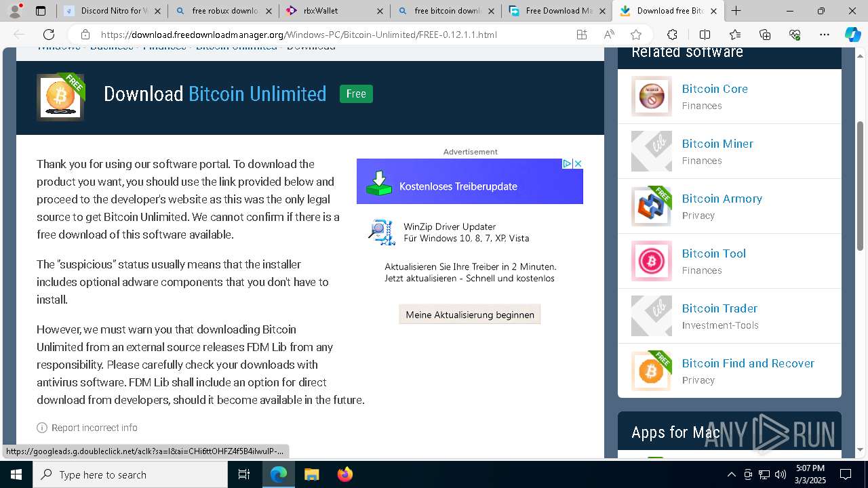Open the Windows Start menu

(16, 474)
